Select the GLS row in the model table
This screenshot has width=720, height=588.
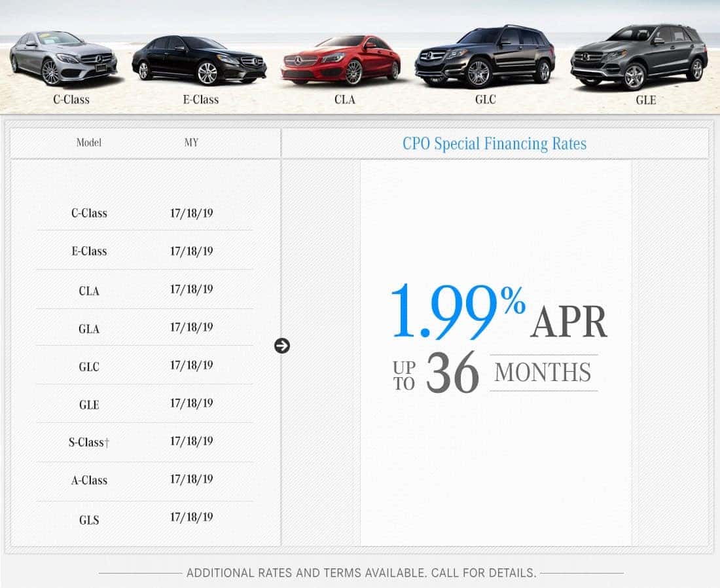pos(145,519)
